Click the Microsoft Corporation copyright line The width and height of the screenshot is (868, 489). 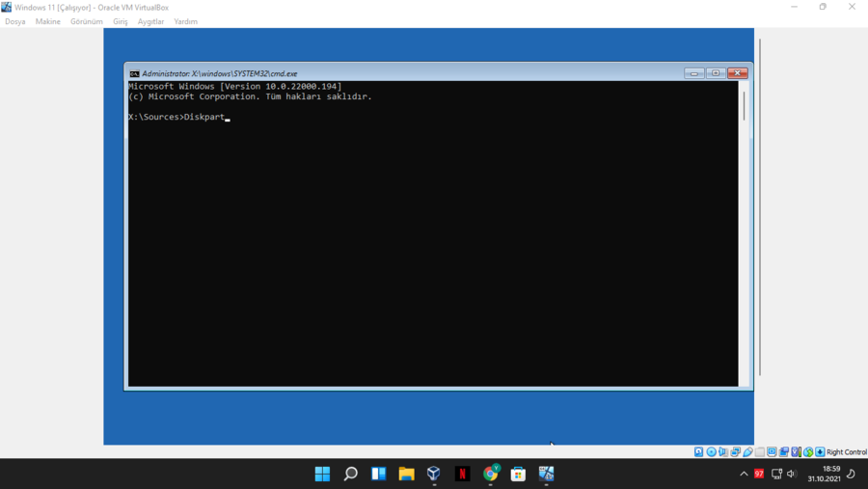click(250, 96)
